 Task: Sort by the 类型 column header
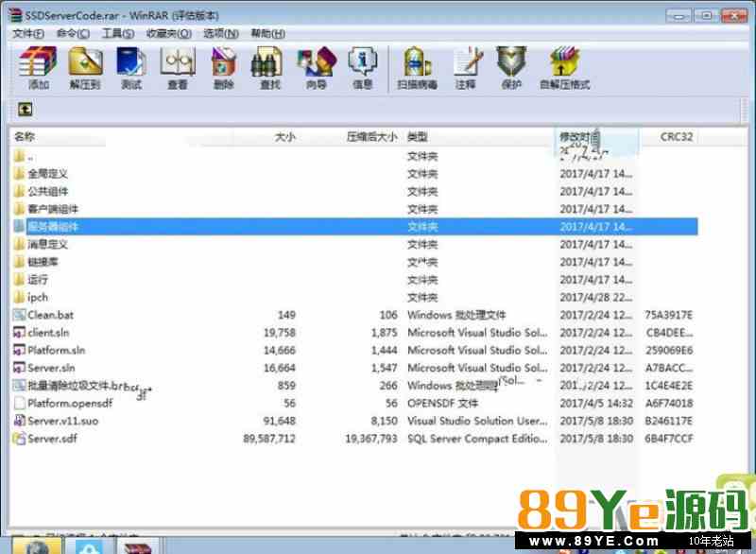[x=417, y=137]
